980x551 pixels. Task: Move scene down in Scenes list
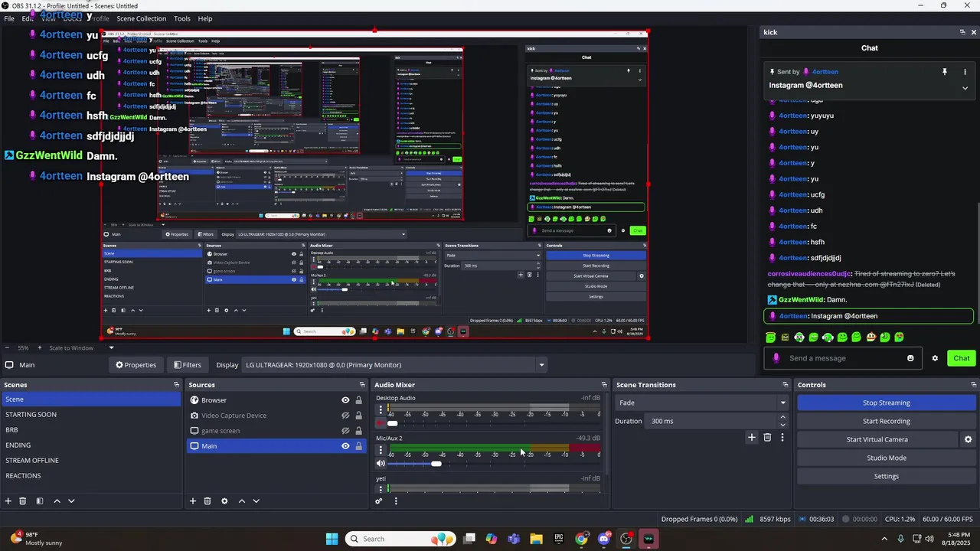[x=71, y=501]
